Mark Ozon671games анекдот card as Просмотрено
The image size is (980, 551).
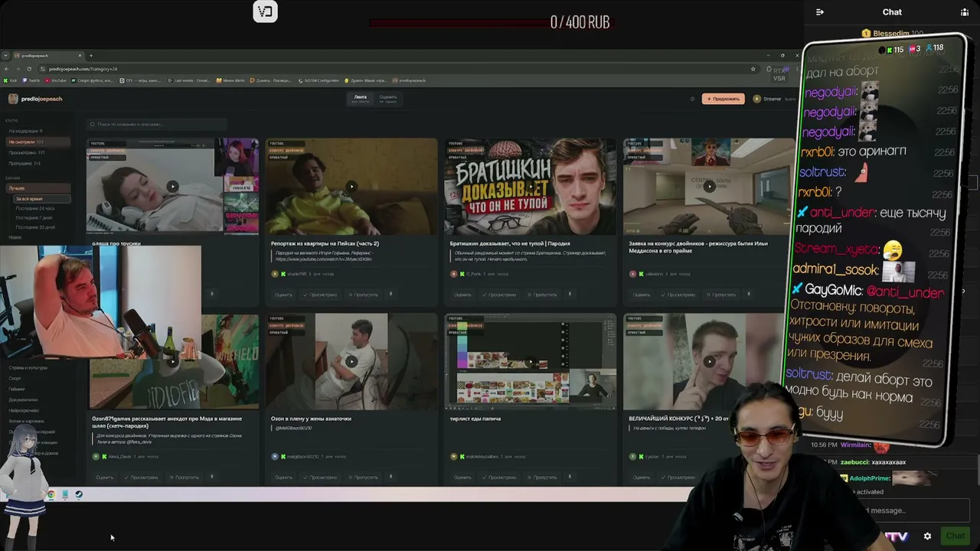coord(142,478)
